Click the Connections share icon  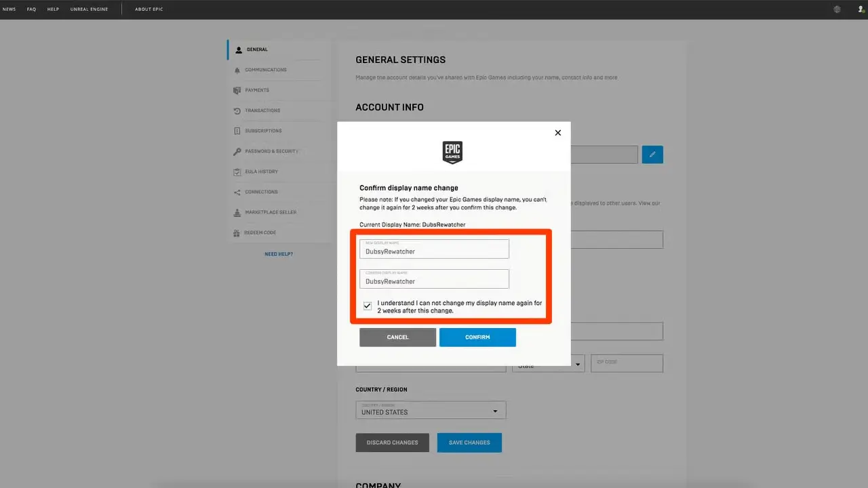pyautogui.click(x=237, y=192)
